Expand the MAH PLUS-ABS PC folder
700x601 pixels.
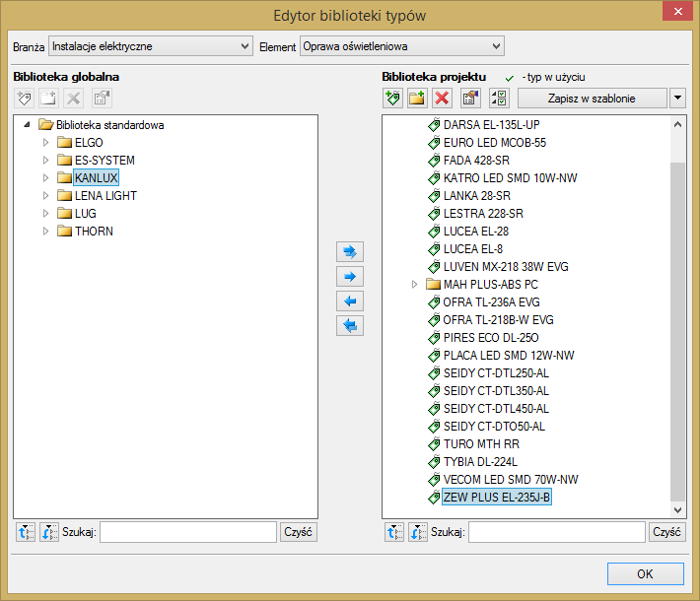click(x=414, y=284)
